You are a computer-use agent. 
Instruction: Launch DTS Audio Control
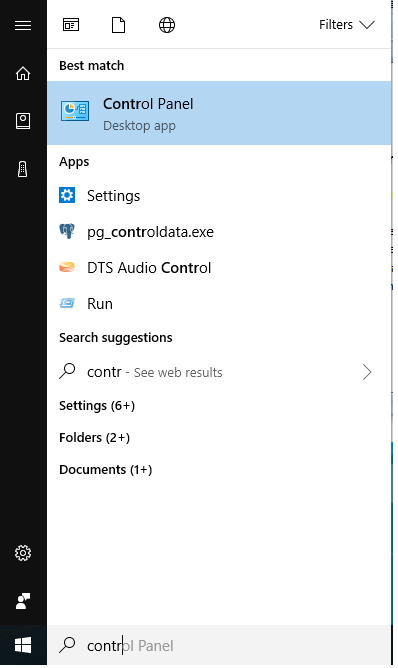pyautogui.click(x=220, y=269)
